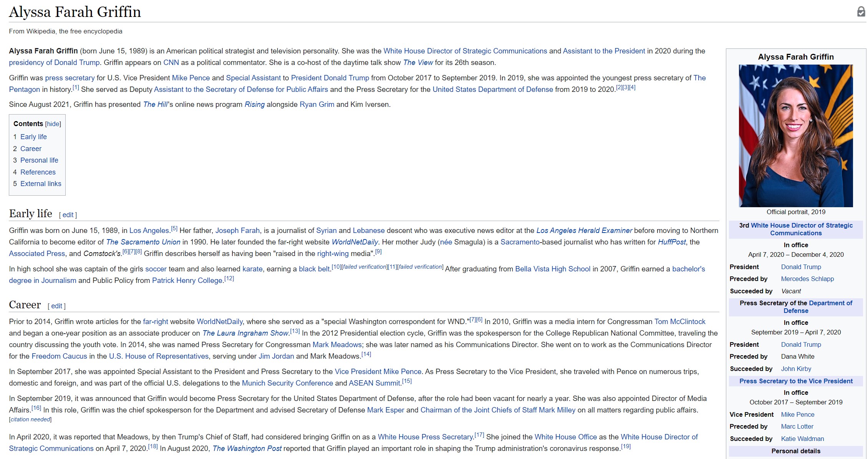Open Mike Pence link in intro paragraph

(x=191, y=78)
